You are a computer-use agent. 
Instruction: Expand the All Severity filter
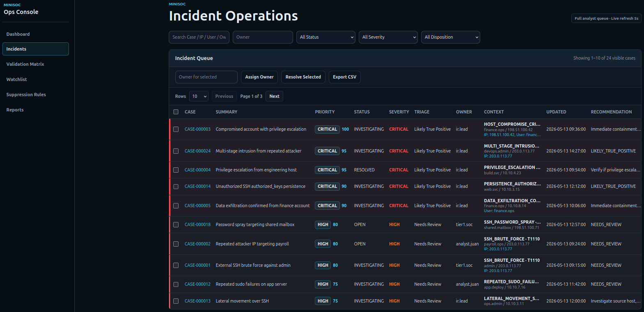[388, 37]
